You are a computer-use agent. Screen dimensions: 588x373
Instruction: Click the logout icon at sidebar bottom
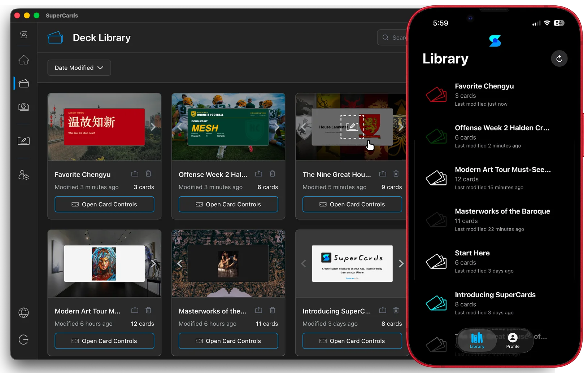(23, 339)
